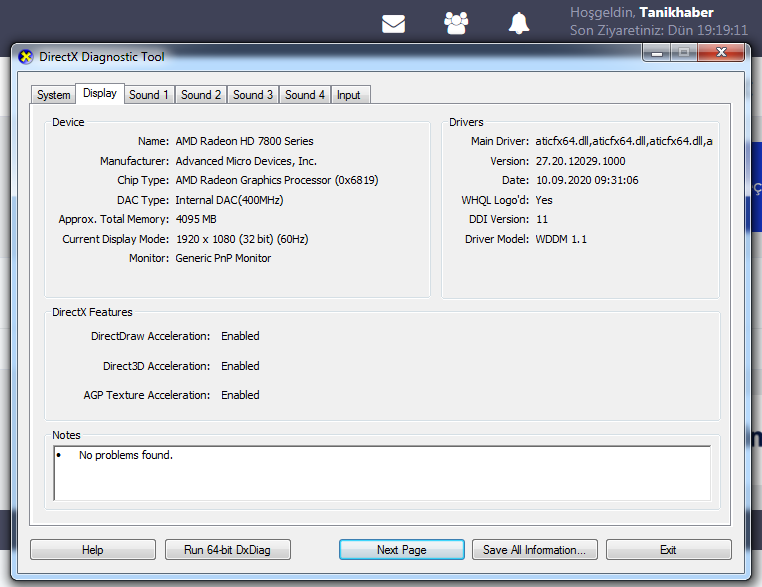Click Run 64-bit DxDiag button

point(227,550)
